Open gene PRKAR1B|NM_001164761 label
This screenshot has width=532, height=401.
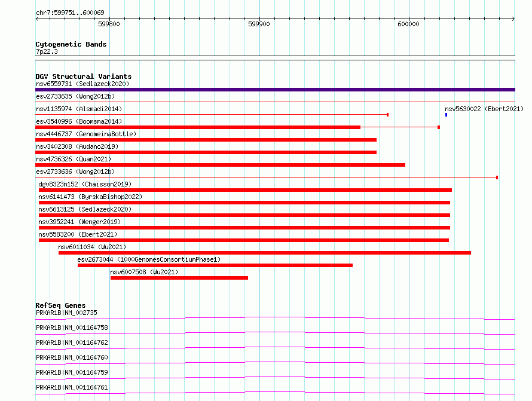(x=72, y=387)
